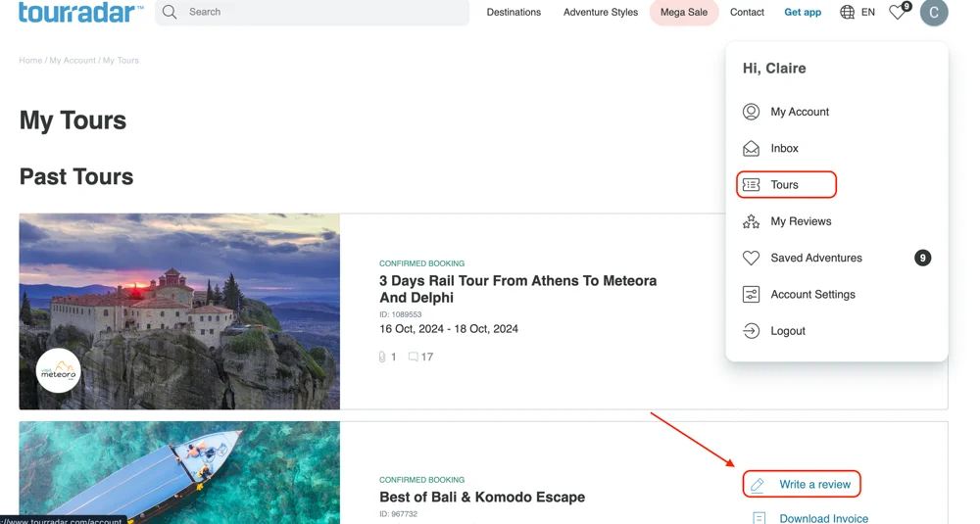Open the Bali boat tour photo
Screen dimensions: 980x524
tap(179, 473)
